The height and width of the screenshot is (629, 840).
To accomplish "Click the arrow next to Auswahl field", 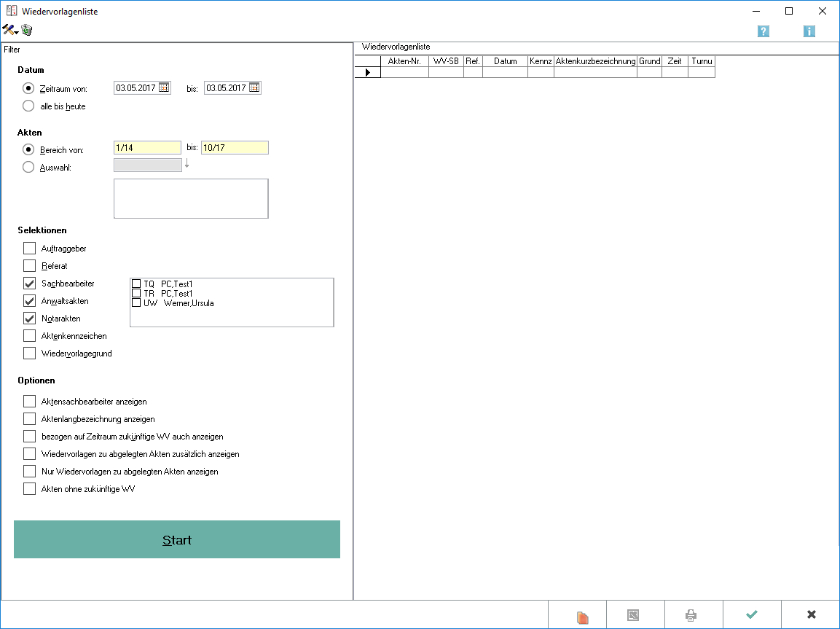I will pyautogui.click(x=187, y=164).
